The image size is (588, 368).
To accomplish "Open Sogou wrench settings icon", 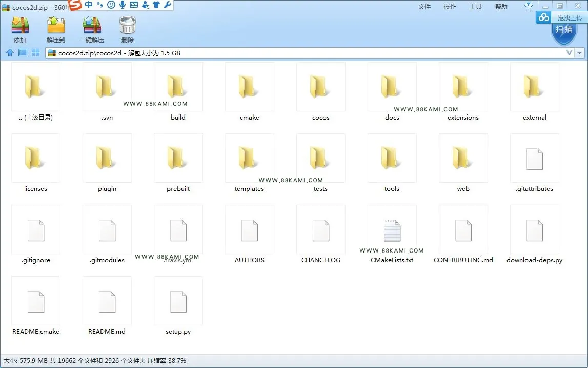I will [168, 5].
